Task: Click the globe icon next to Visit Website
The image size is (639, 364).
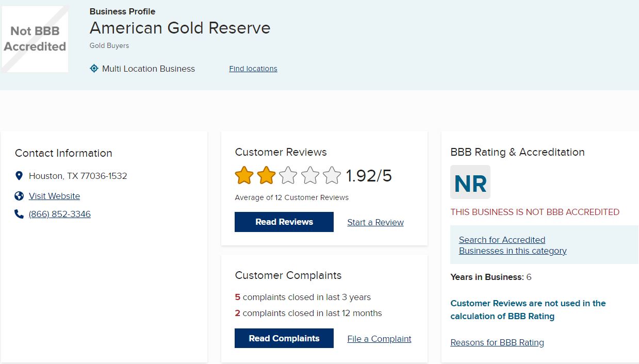Action: pyautogui.click(x=19, y=196)
